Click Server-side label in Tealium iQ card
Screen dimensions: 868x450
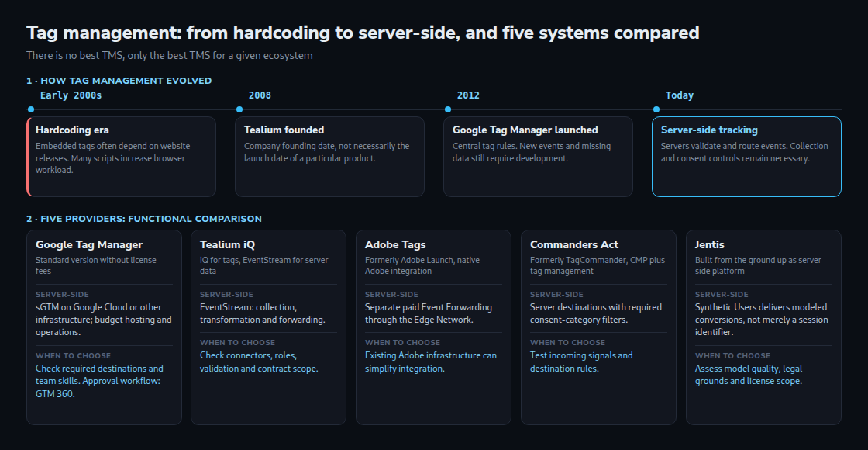(226, 295)
